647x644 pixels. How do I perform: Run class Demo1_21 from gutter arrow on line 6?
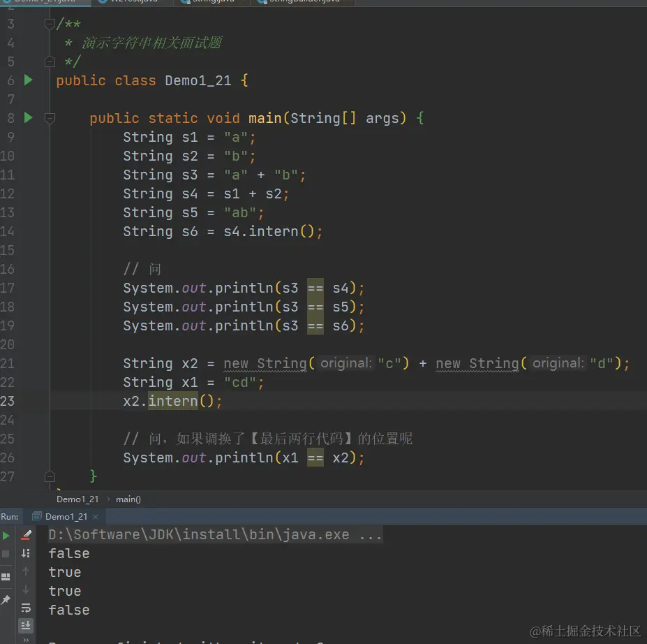point(28,80)
